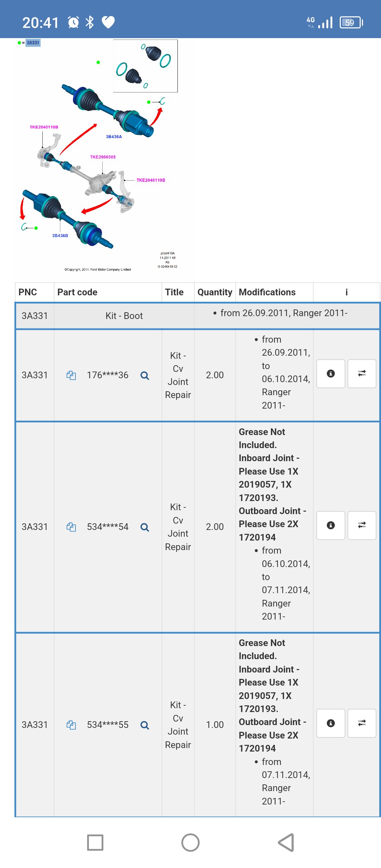Copy part code 176****36
Viewport: 381px width, 868px height.
click(71, 375)
